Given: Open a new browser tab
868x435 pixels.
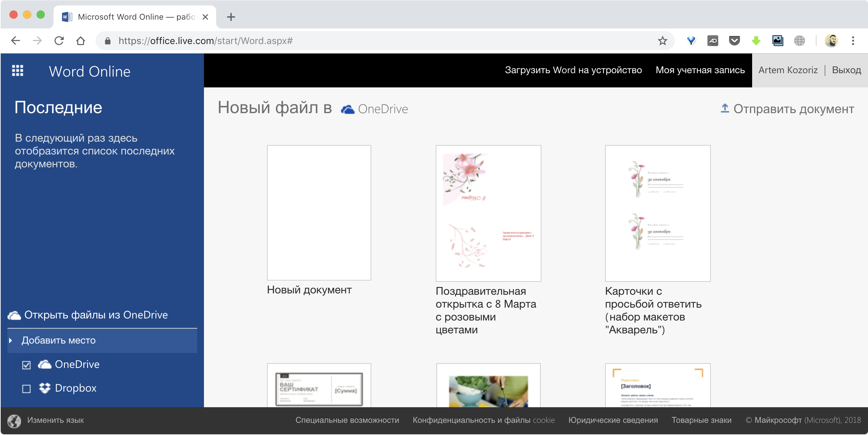Looking at the screenshot, I should pyautogui.click(x=231, y=17).
